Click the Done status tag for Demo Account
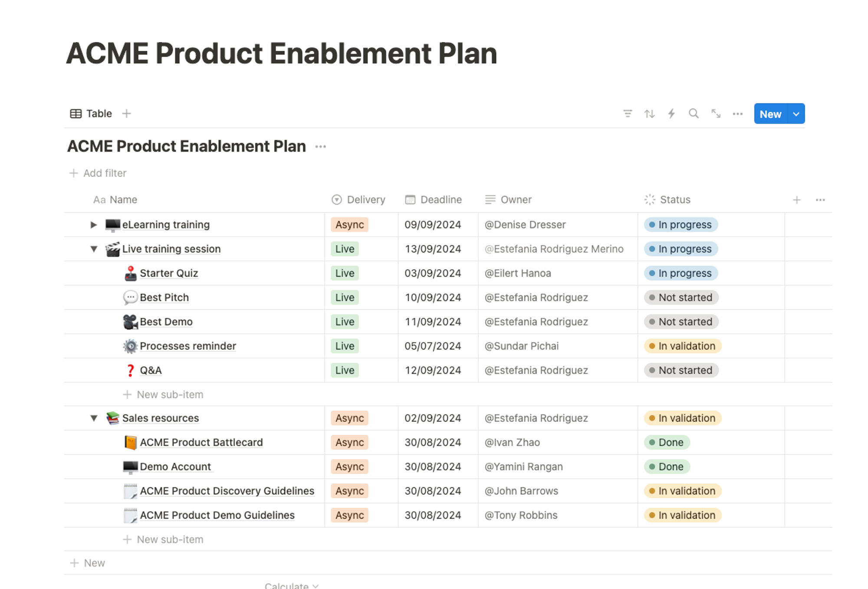This screenshot has width=868, height=589. tap(667, 467)
